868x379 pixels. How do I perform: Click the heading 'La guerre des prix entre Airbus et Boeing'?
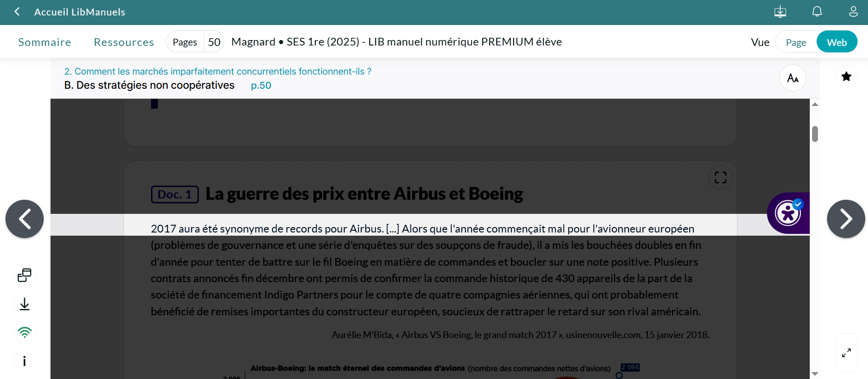point(364,194)
